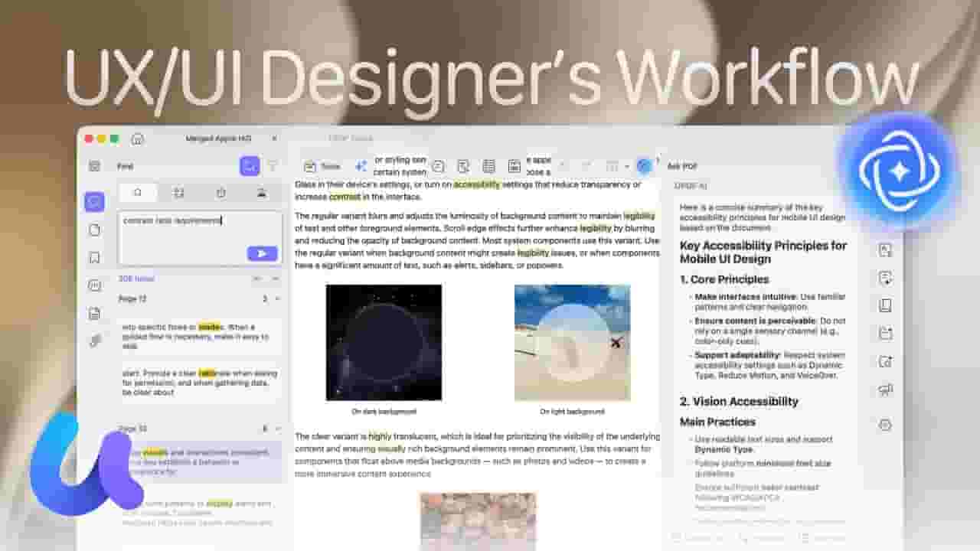Open the result 'into specific flows or modes'
Image resolution: width=980 pixels, height=551 pixels.
click(x=201, y=336)
